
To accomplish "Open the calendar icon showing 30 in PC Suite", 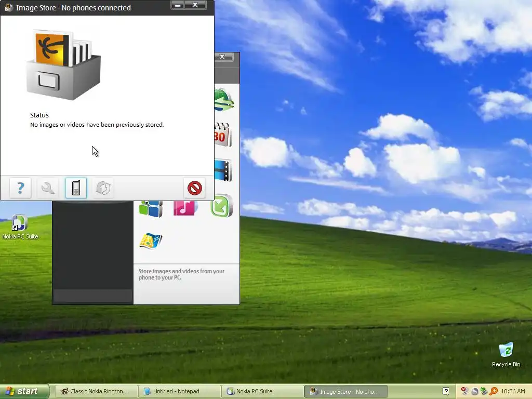I will [x=223, y=135].
